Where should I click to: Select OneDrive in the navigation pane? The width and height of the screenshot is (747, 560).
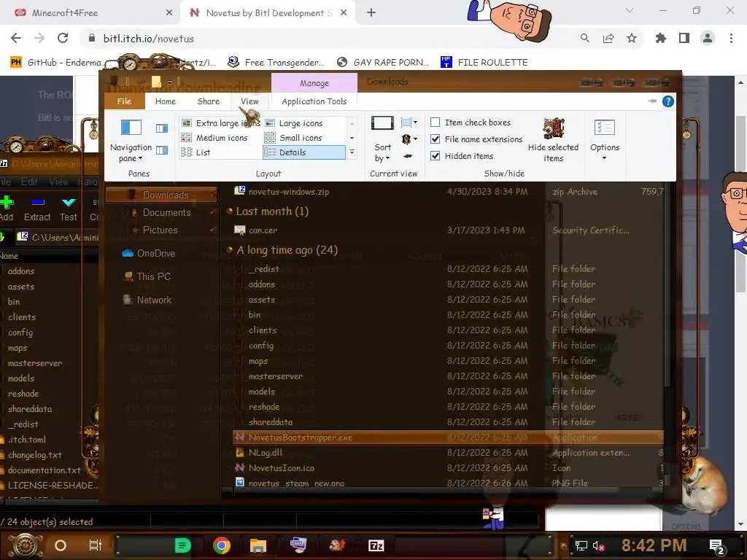[148, 253]
